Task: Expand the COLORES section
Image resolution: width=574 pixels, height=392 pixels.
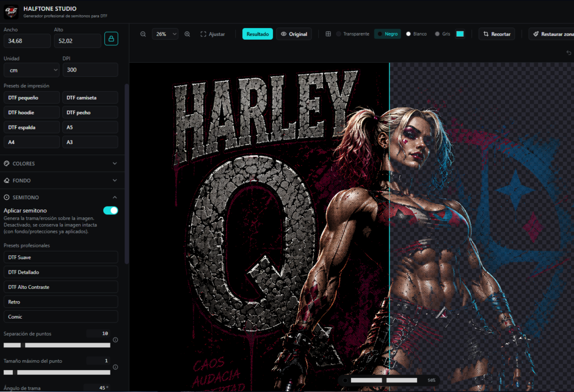Action: click(x=61, y=164)
